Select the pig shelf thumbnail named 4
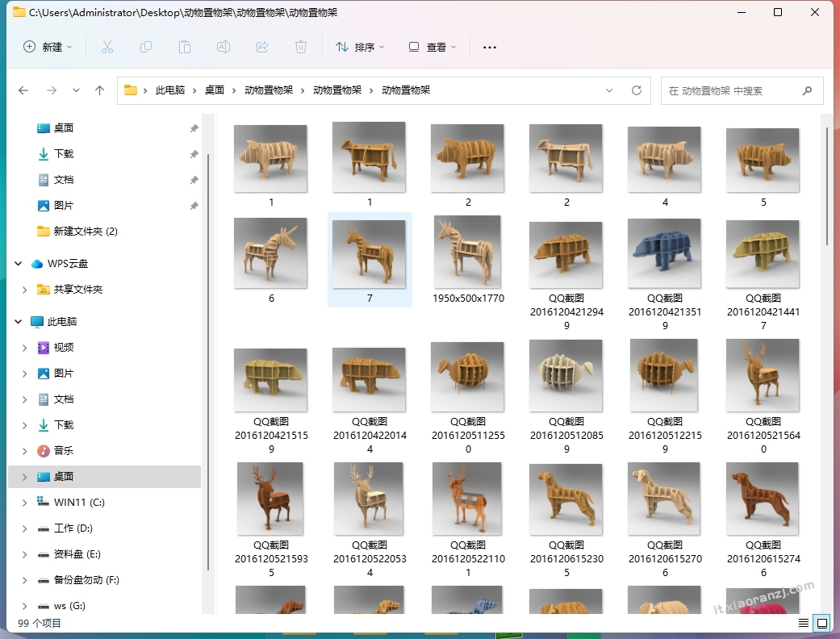 coord(664,159)
